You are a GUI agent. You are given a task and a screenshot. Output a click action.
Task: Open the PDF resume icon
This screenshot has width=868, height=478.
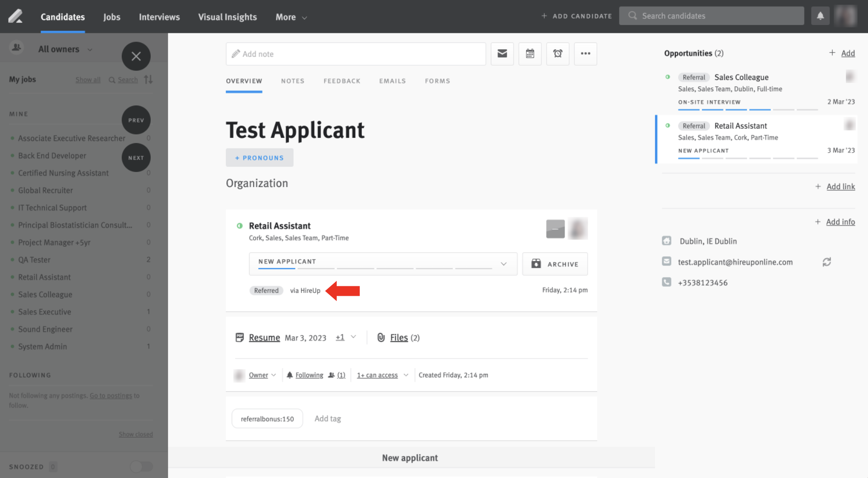pos(239,337)
